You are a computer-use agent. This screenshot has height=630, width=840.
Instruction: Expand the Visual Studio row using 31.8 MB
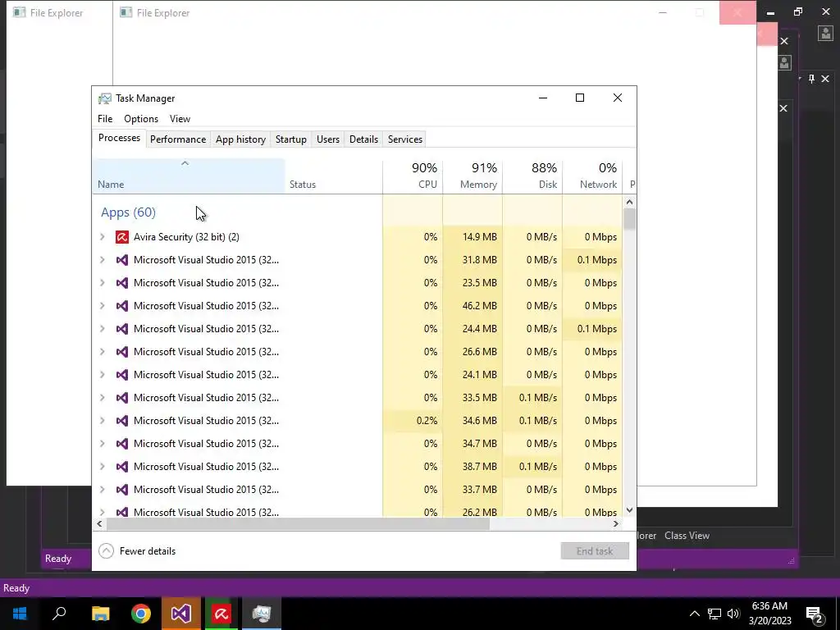tap(103, 260)
